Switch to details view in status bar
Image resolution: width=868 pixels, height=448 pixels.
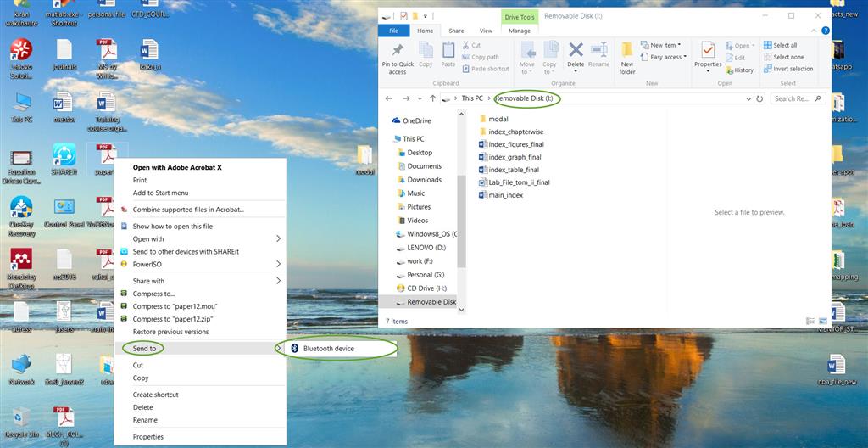point(810,321)
